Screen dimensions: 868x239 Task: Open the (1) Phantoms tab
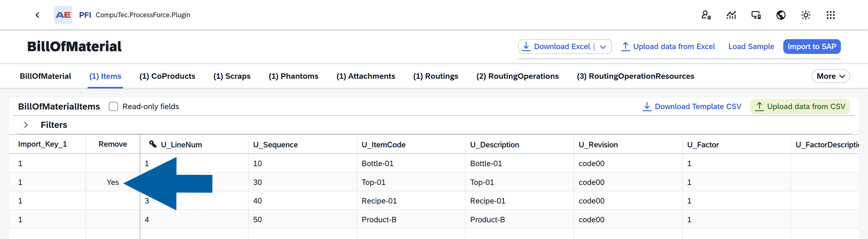click(x=293, y=76)
